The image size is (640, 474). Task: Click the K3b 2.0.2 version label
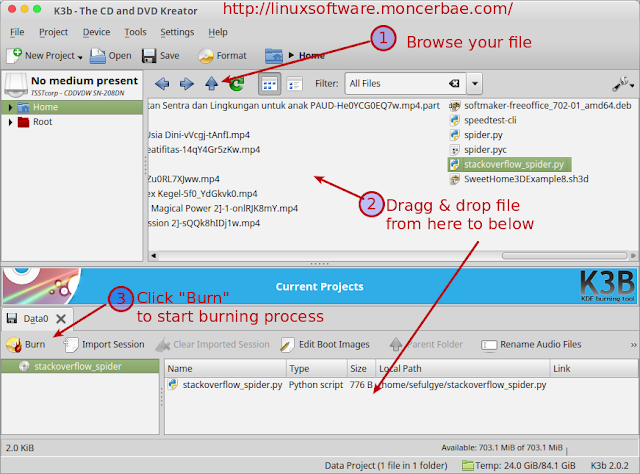click(x=609, y=465)
